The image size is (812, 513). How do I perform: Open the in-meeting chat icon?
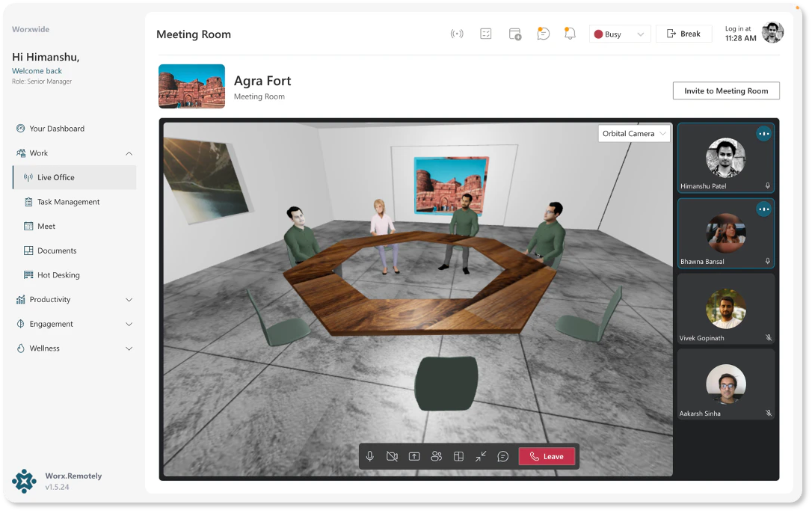tap(502, 455)
